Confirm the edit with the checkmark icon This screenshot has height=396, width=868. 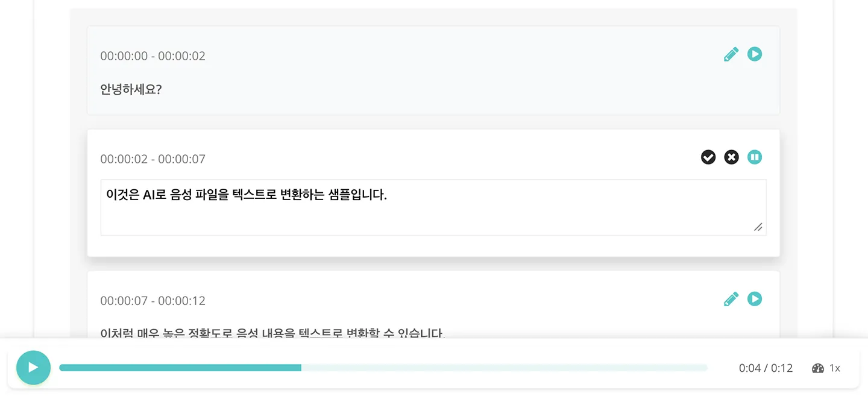[708, 157]
